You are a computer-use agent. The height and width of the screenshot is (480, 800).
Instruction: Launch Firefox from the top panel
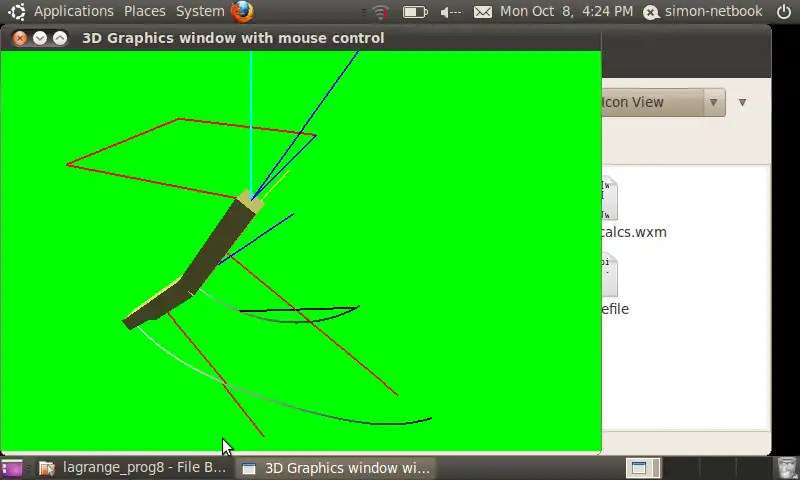[x=242, y=11]
